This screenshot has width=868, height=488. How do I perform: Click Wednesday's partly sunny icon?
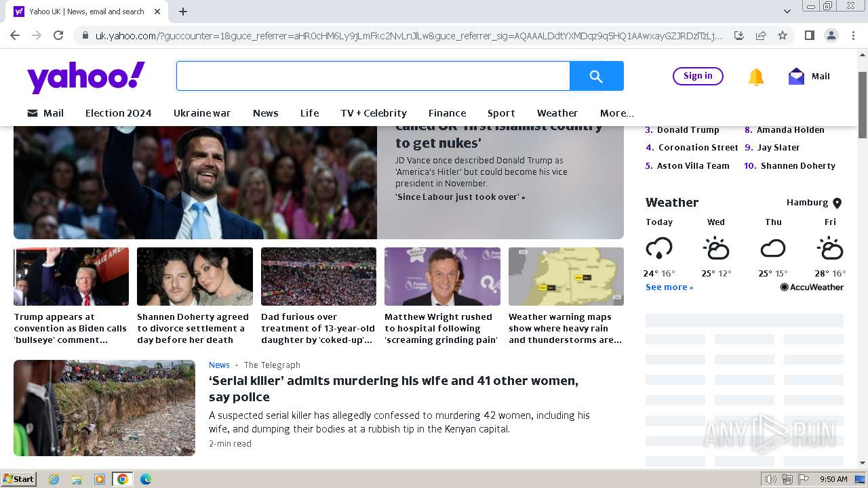[716, 248]
